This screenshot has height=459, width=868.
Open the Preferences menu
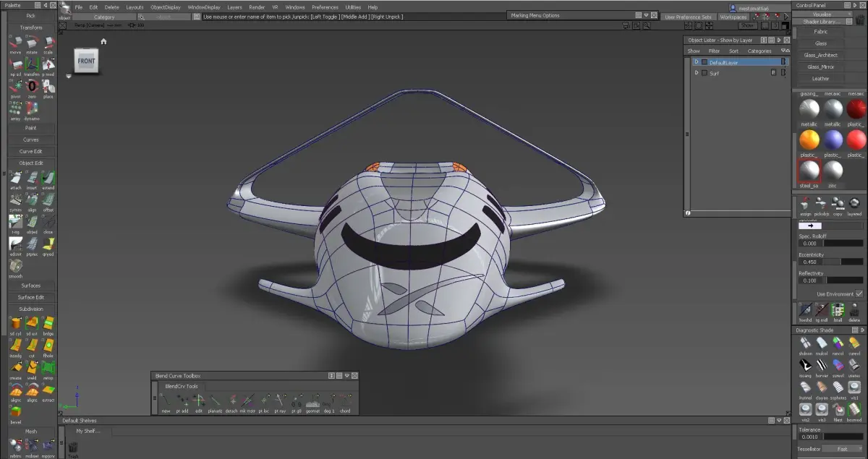(x=325, y=7)
